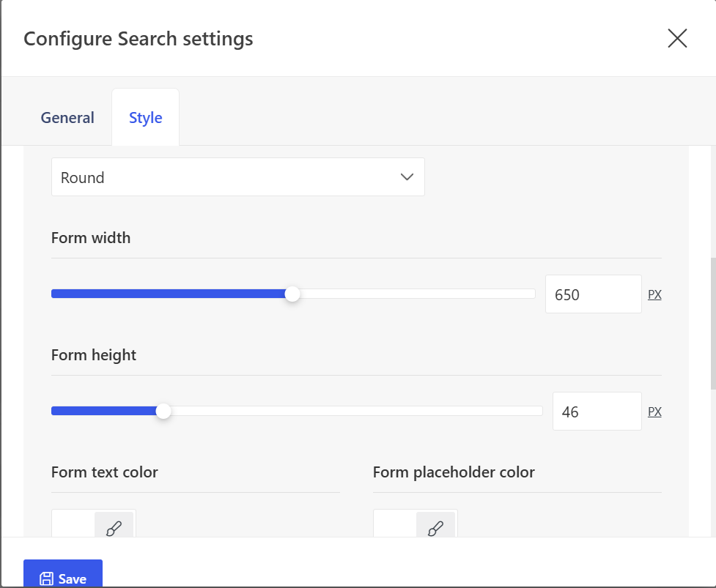Select the Style tab
Image resolution: width=716 pixels, height=588 pixels.
point(145,118)
